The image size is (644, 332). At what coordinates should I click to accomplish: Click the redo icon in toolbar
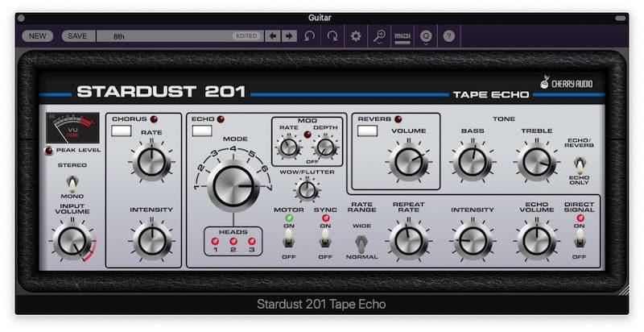[x=332, y=36]
